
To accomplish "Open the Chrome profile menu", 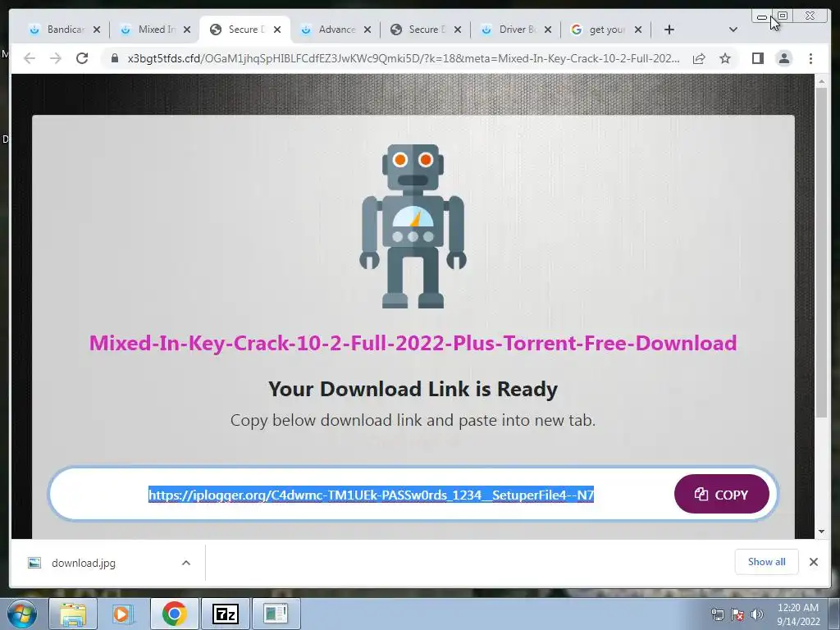I will (783, 58).
